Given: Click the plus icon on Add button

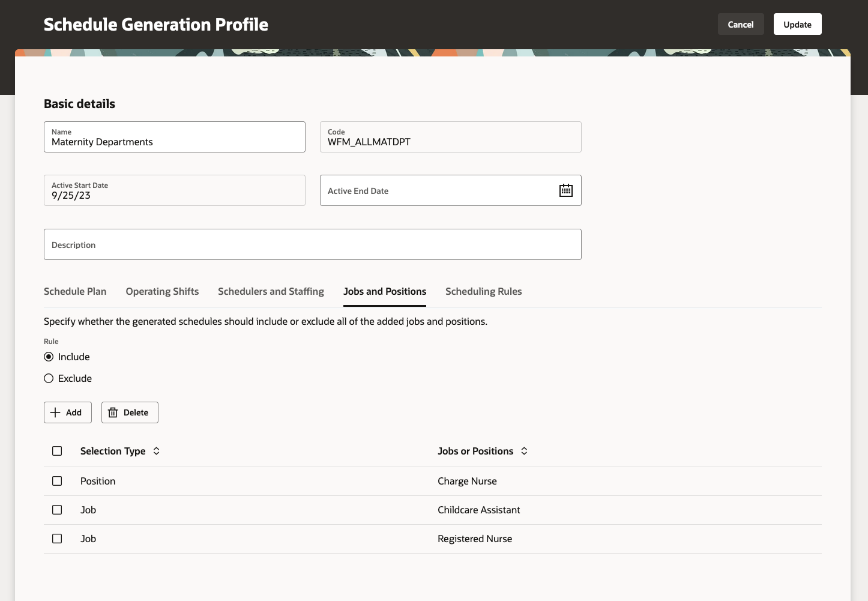Looking at the screenshot, I should (55, 412).
